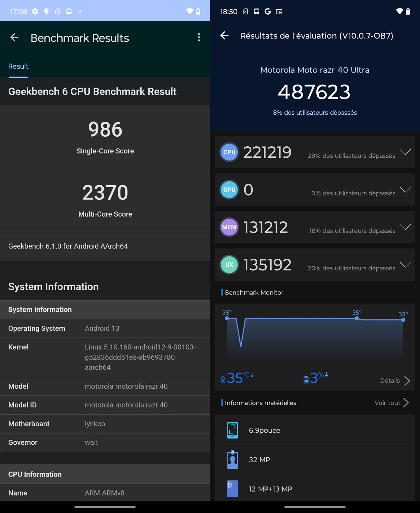Tap the Governor walt row
The image size is (420, 513).
point(105,442)
